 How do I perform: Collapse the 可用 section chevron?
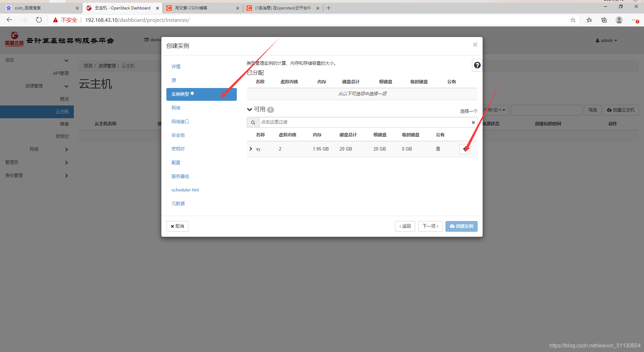tap(250, 109)
